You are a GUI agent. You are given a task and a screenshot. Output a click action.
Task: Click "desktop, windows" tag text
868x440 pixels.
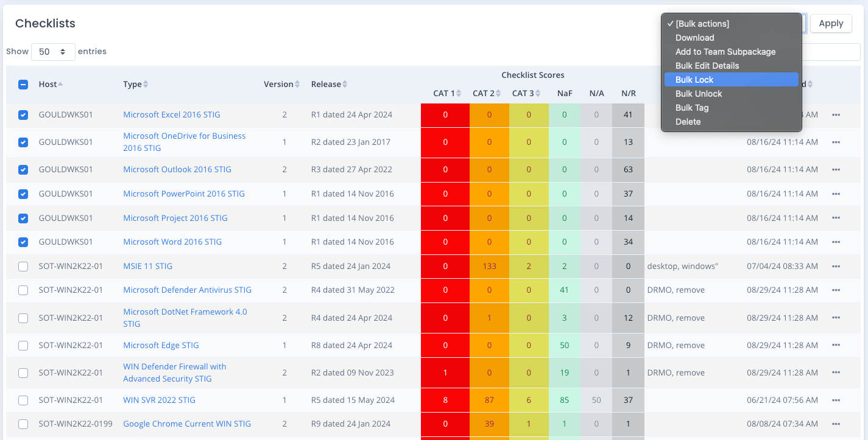pos(683,266)
